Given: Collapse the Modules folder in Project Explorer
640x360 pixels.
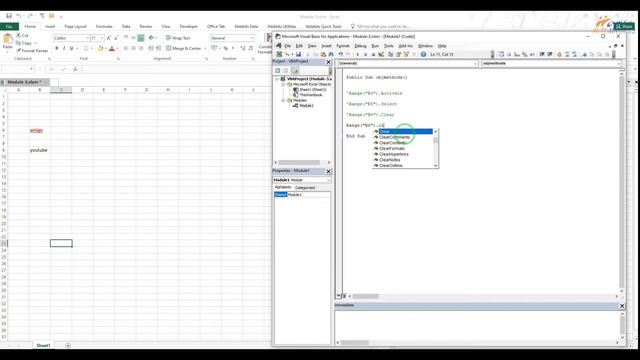Looking at the screenshot, I should point(283,100).
